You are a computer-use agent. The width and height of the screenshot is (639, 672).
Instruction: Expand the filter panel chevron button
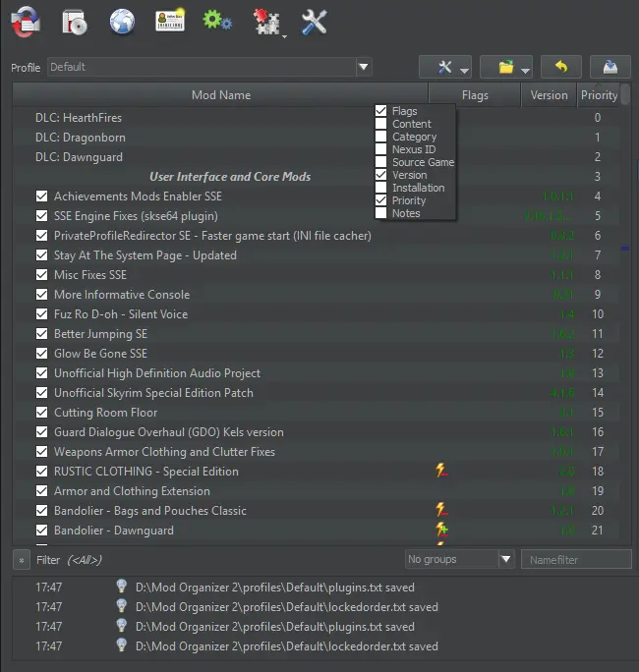point(22,560)
